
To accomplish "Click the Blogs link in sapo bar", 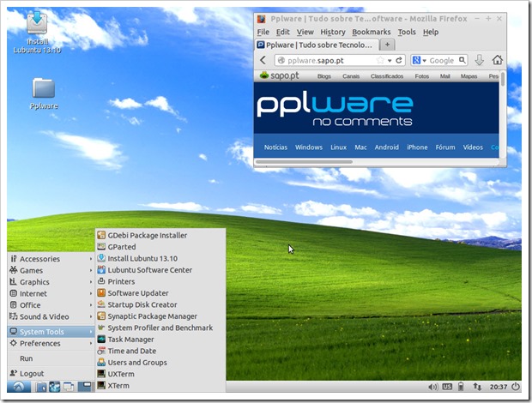I will pyautogui.click(x=324, y=76).
